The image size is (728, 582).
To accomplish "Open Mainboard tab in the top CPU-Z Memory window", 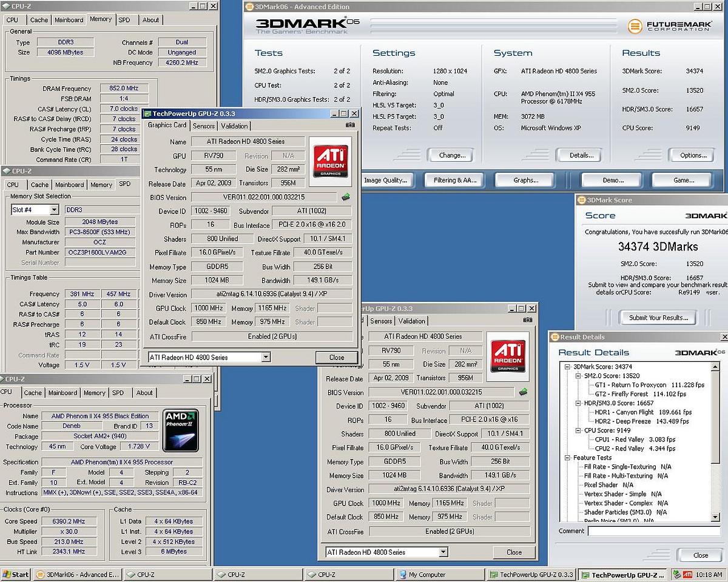I will 69,20.
